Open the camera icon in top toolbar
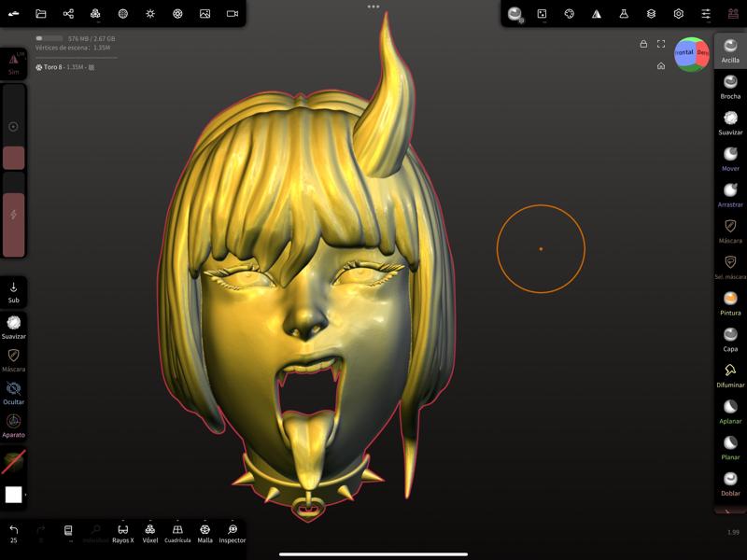 coord(233,13)
